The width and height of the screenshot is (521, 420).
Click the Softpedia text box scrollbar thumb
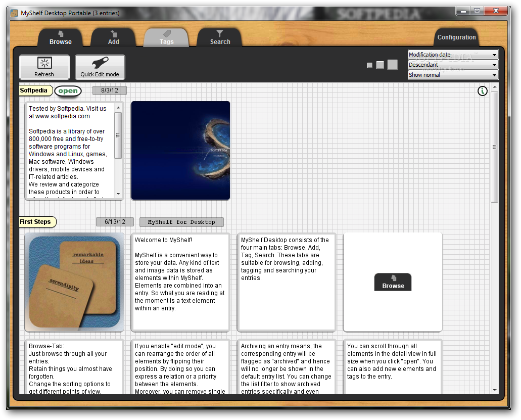[x=118, y=135]
